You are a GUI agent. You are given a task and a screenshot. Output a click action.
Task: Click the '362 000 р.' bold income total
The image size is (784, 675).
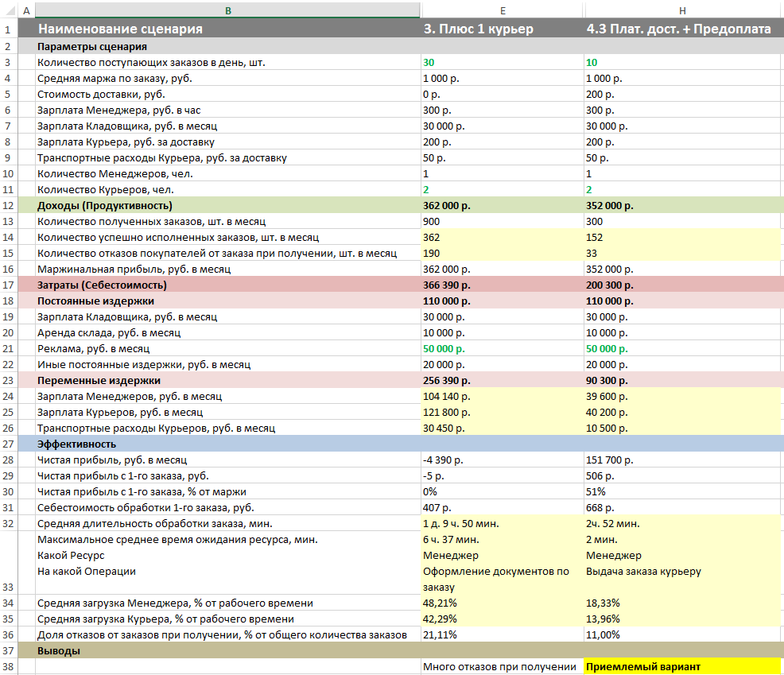coord(503,205)
